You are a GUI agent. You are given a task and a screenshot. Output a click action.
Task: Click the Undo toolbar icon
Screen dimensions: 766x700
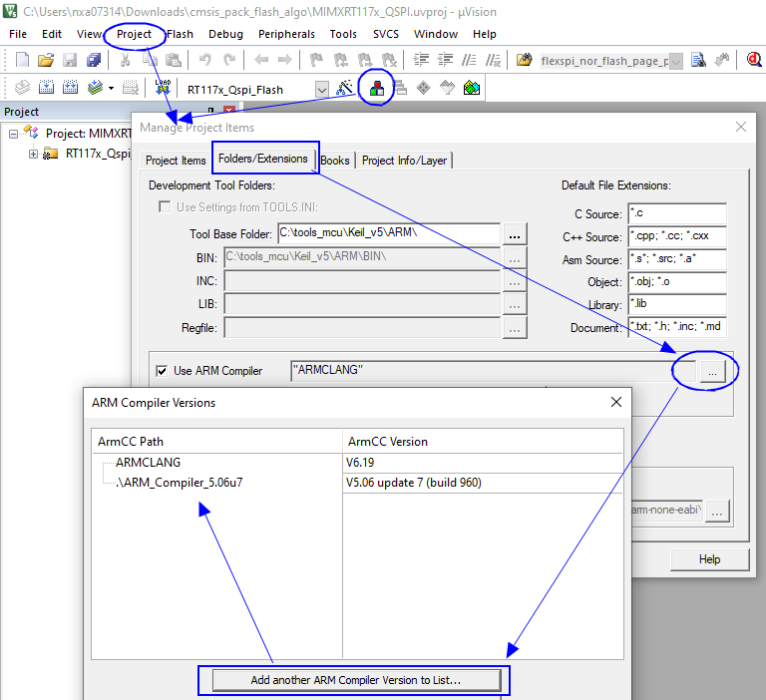(204, 60)
